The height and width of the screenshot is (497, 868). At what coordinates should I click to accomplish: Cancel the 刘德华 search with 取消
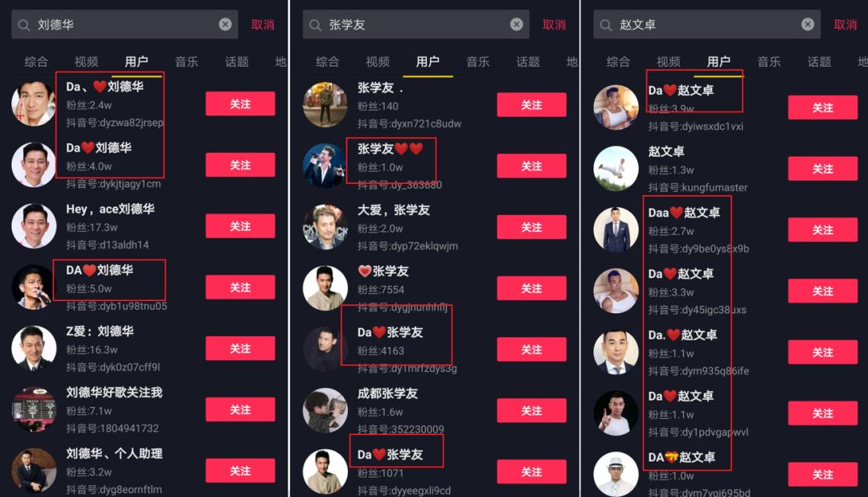[x=263, y=25]
